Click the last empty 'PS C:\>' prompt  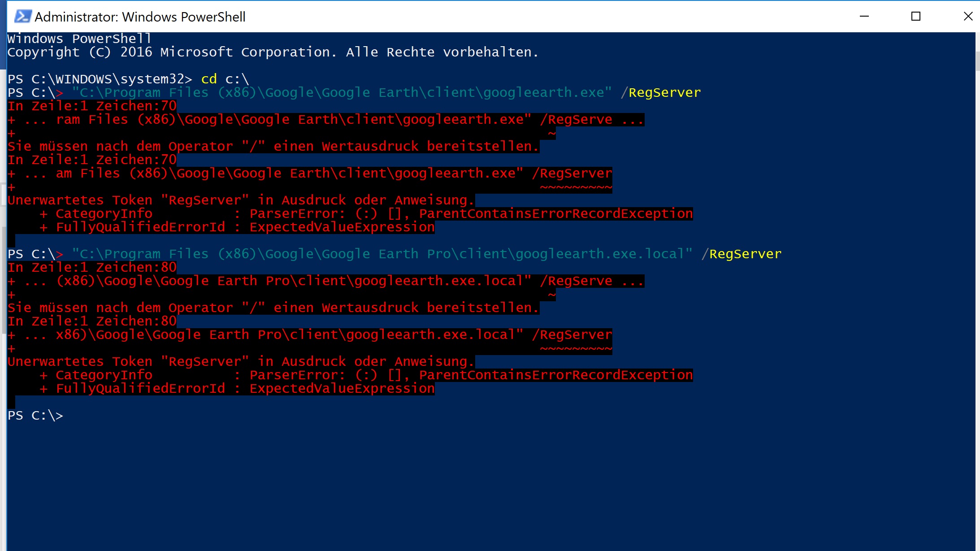(35, 416)
